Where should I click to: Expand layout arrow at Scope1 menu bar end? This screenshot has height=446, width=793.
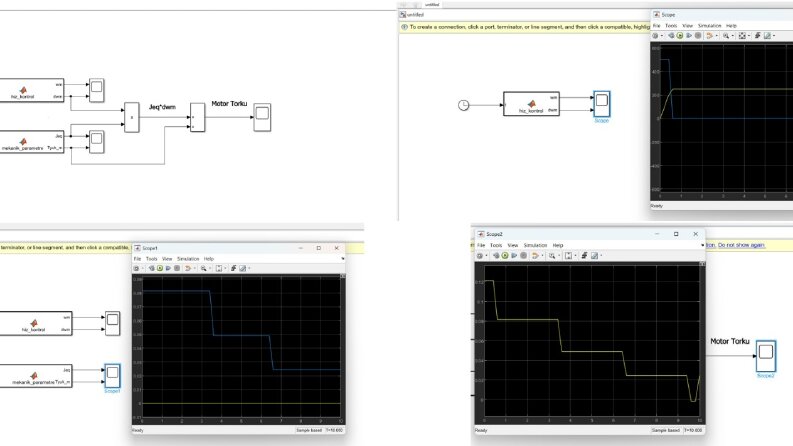[343, 259]
